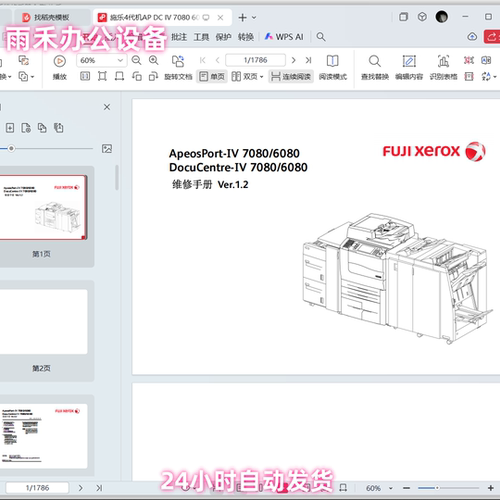Click the page settings icon in thumbnail panel

click(x=26, y=128)
